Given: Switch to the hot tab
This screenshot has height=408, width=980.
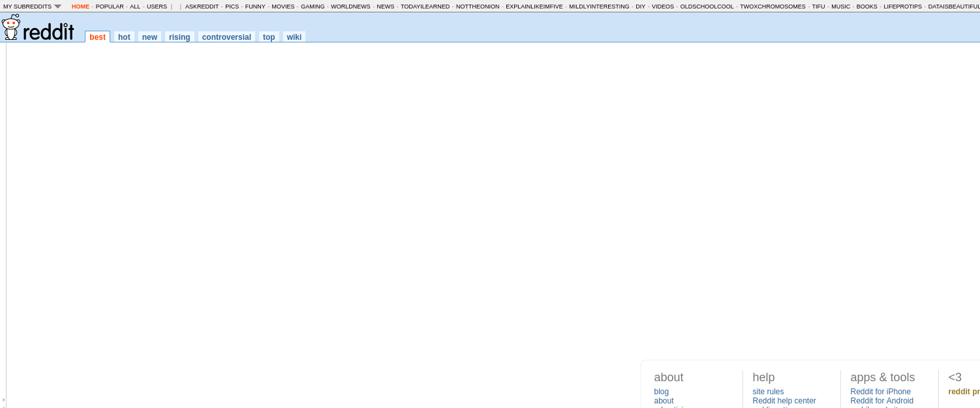Looking at the screenshot, I should [x=124, y=37].
